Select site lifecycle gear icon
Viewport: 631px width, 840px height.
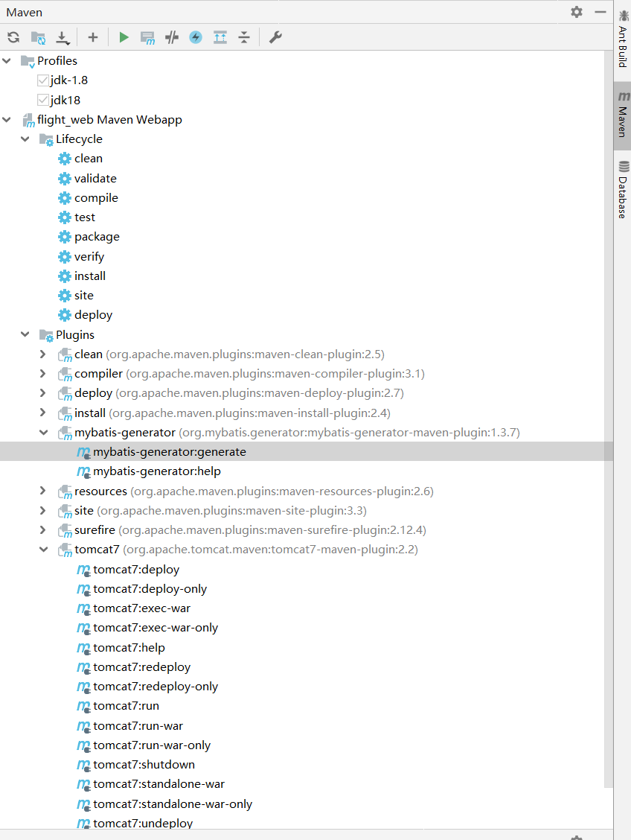click(65, 296)
